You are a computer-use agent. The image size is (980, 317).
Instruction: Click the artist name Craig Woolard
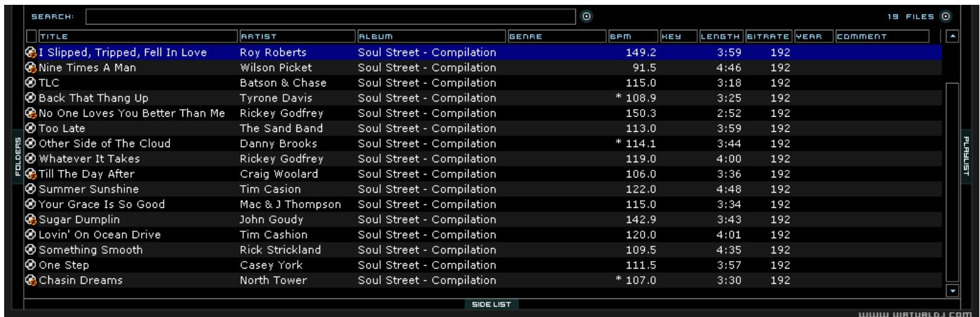tap(279, 174)
